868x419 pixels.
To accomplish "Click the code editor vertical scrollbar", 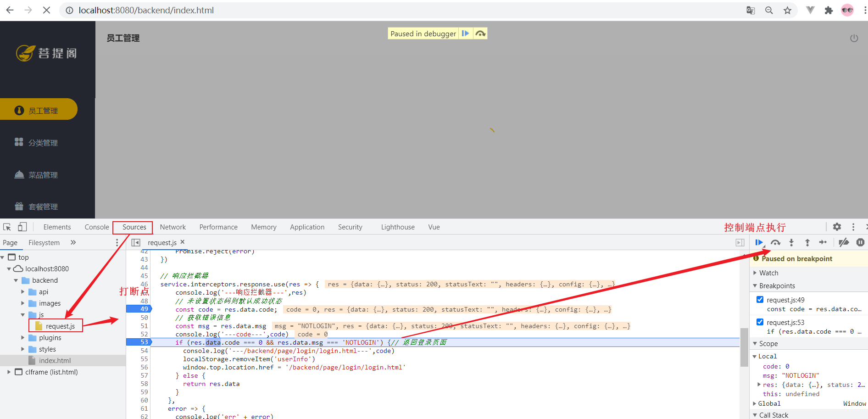I will tap(744, 347).
